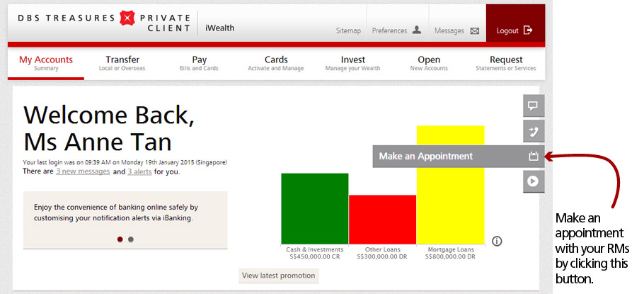Click the Other Loans label

[382, 249]
